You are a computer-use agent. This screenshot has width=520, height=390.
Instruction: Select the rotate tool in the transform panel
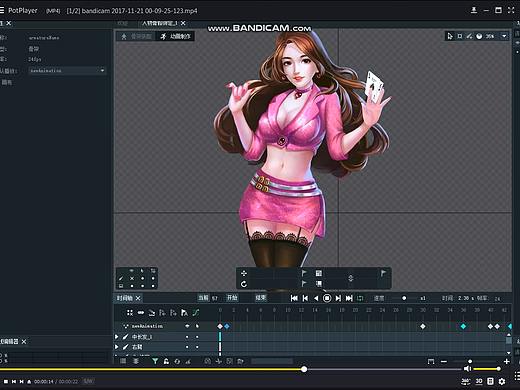[244, 284]
